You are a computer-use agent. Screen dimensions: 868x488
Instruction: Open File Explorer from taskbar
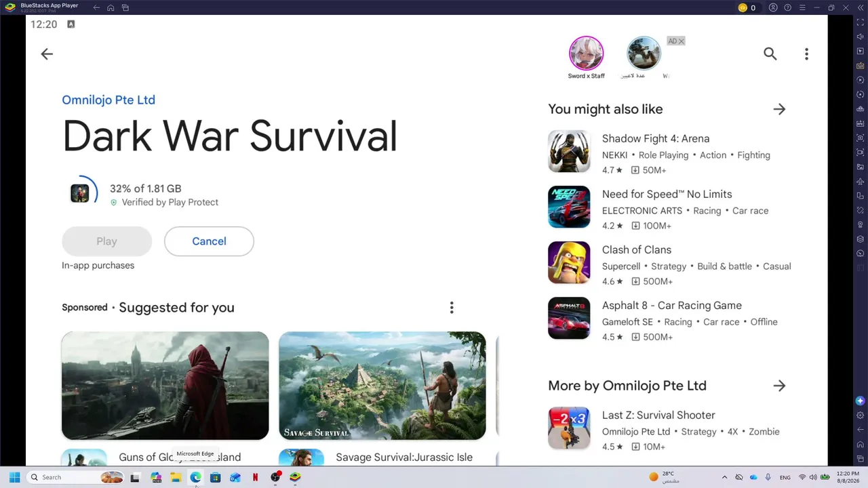click(176, 477)
